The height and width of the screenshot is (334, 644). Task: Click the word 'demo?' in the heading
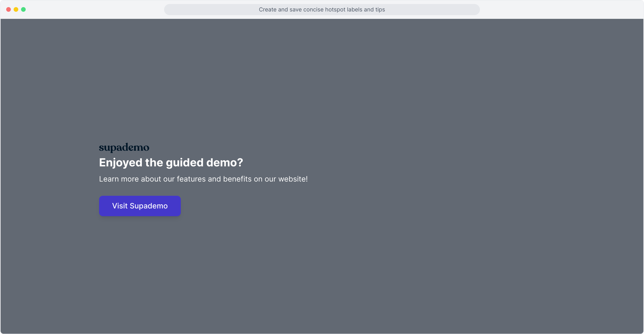point(224,163)
